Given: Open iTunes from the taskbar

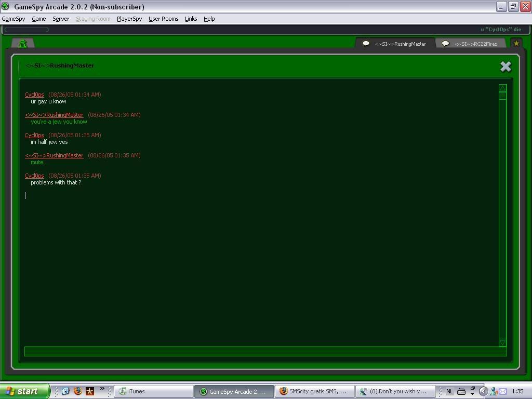Looking at the screenshot, I should tap(153, 391).
